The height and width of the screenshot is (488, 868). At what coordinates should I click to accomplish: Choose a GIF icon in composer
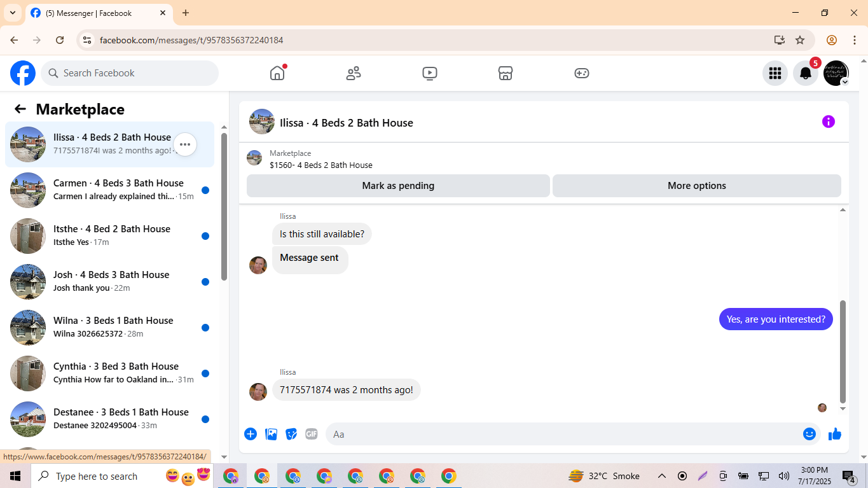click(312, 434)
